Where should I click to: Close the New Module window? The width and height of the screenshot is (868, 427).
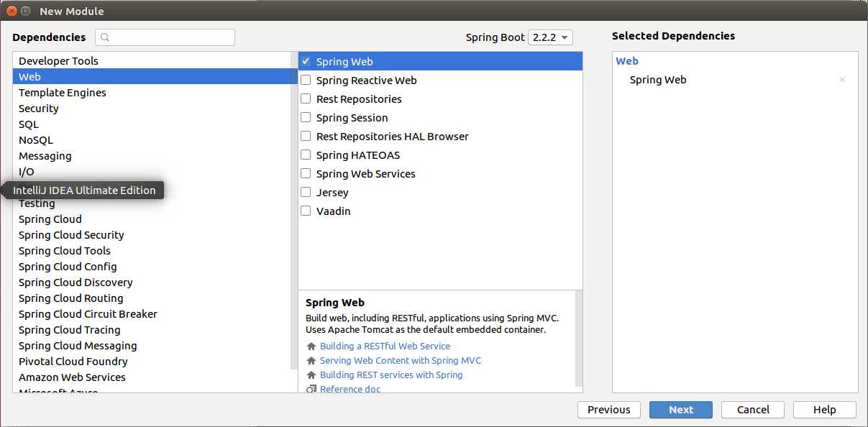click(x=12, y=11)
